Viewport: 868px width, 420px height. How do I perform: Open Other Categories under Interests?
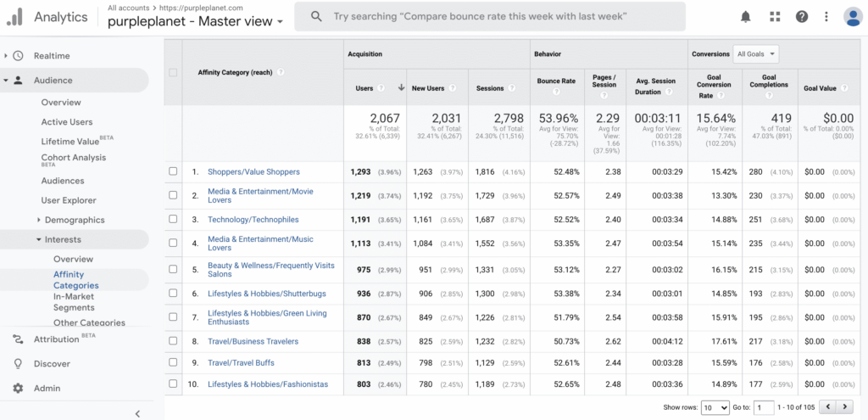89,322
